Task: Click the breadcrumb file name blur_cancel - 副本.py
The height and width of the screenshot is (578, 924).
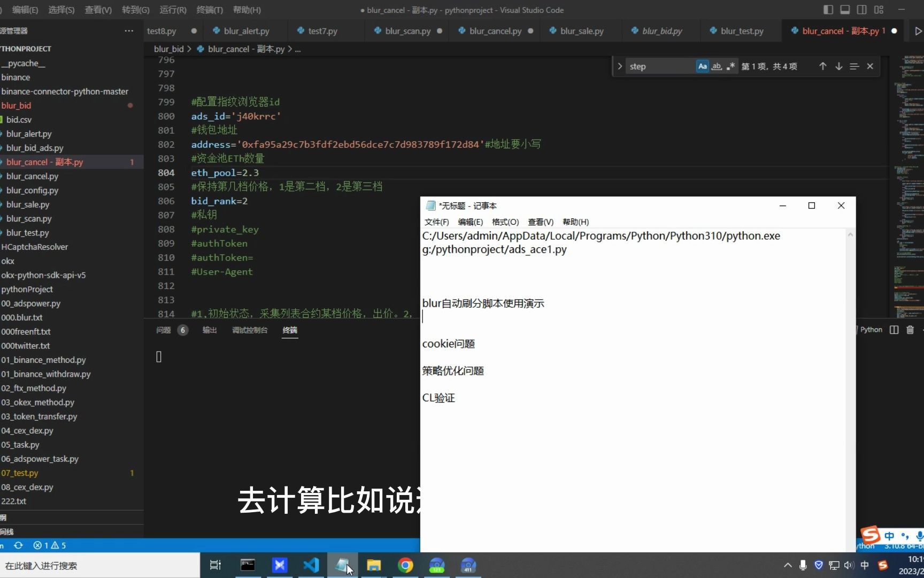Action: pos(246,49)
